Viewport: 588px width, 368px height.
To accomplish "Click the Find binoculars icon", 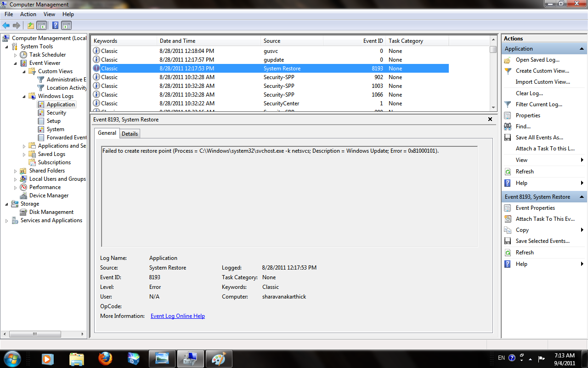I will click(x=508, y=126).
